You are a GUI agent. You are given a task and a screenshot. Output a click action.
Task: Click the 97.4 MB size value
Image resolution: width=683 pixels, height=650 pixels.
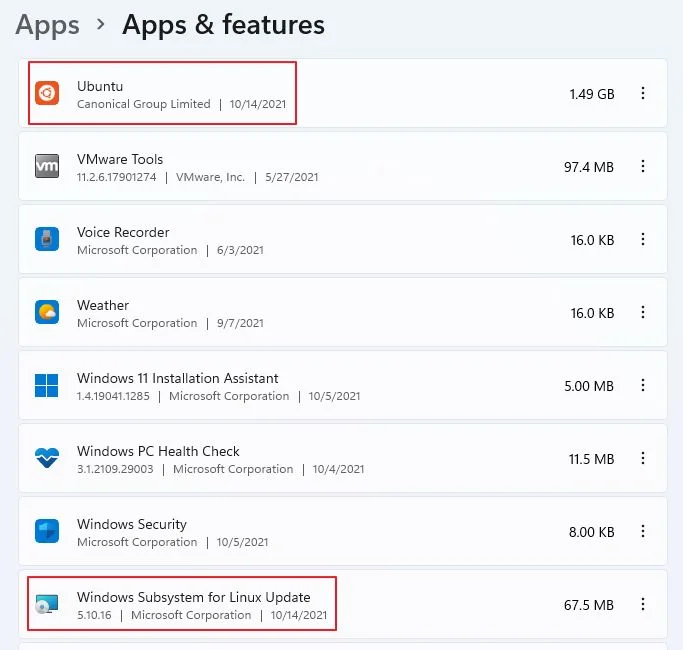[x=589, y=167]
